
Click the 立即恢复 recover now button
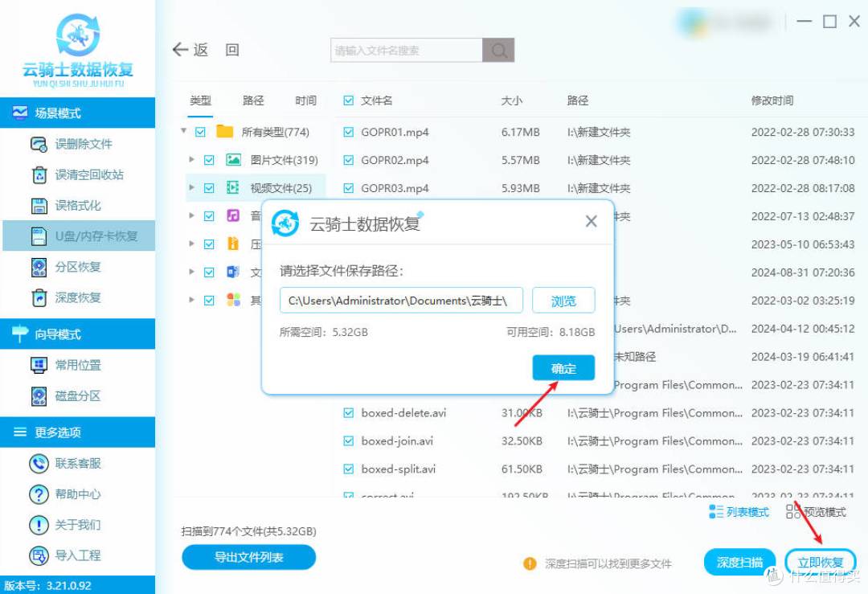click(x=821, y=563)
